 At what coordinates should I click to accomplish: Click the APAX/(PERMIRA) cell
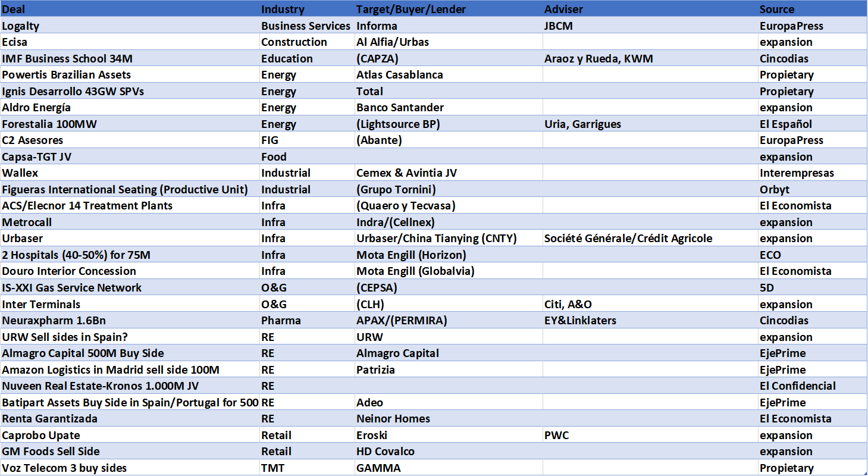point(449,320)
